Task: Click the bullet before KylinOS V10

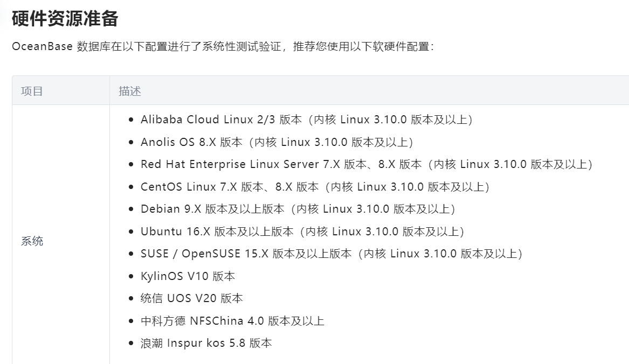Action: coord(131,276)
